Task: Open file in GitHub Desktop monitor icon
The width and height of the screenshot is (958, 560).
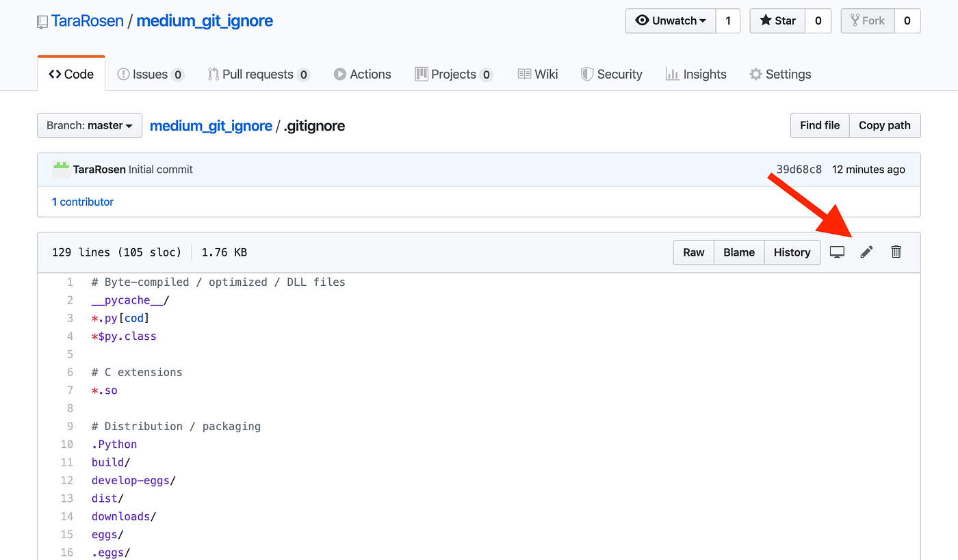Action: [x=837, y=252]
